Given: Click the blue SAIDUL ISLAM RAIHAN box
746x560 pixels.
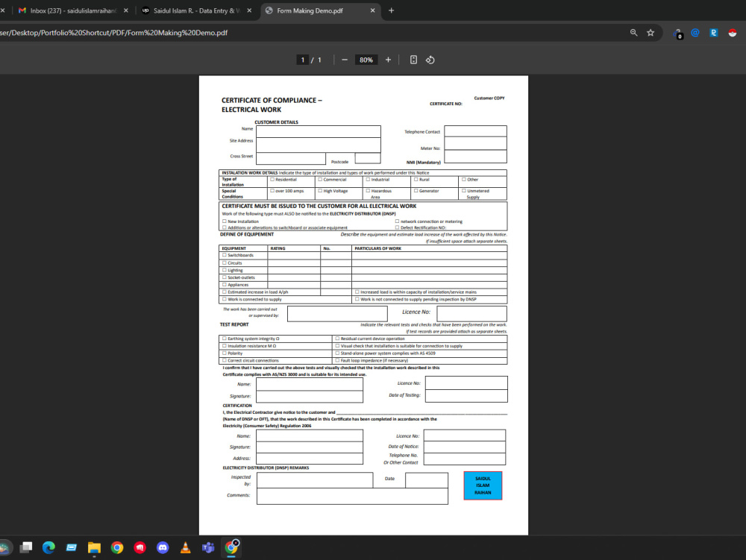Looking at the screenshot, I should pyautogui.click(x=483, y=485).
